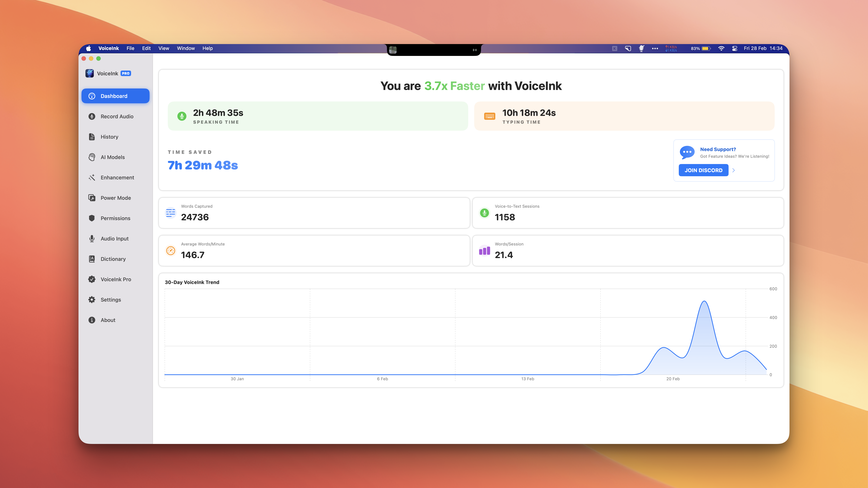Screen dimensions: 868x488
Task: Click the About info icon
Action: [x=92, y=320]
